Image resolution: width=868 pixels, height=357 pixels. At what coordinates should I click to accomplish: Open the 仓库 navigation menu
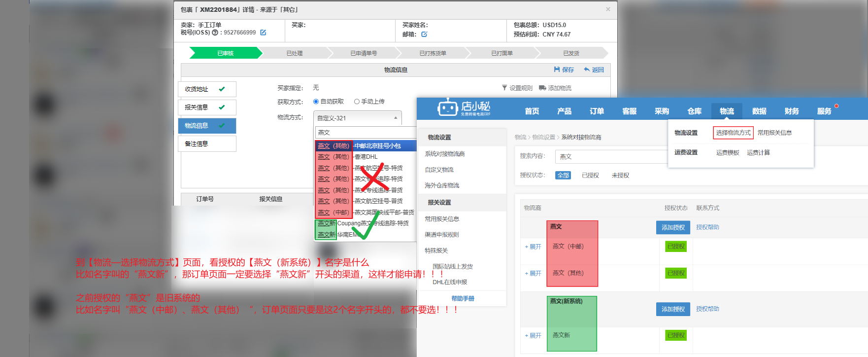click(x=695, y=111)
